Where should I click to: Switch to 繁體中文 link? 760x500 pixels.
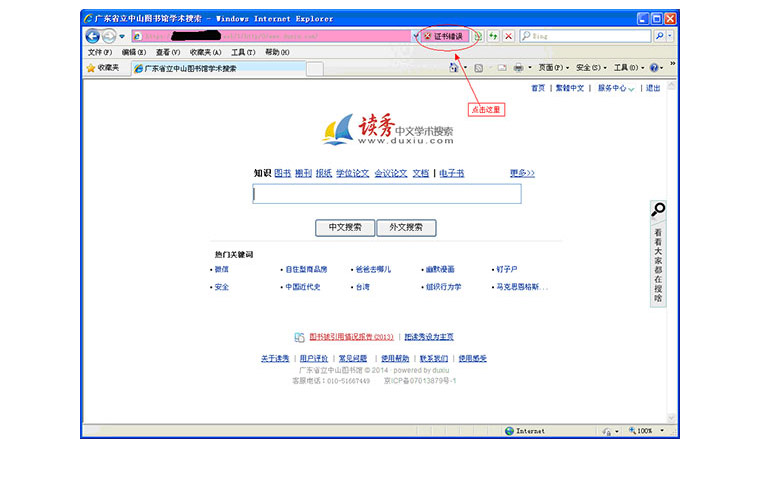[x=570, y=88]
